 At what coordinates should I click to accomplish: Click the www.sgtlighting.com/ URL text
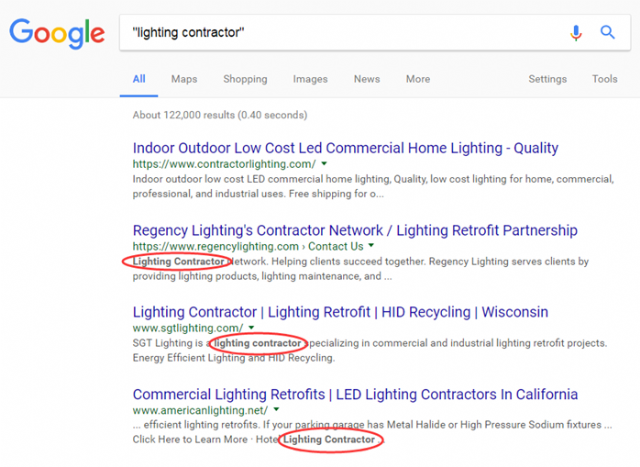(x=188, y=328)
